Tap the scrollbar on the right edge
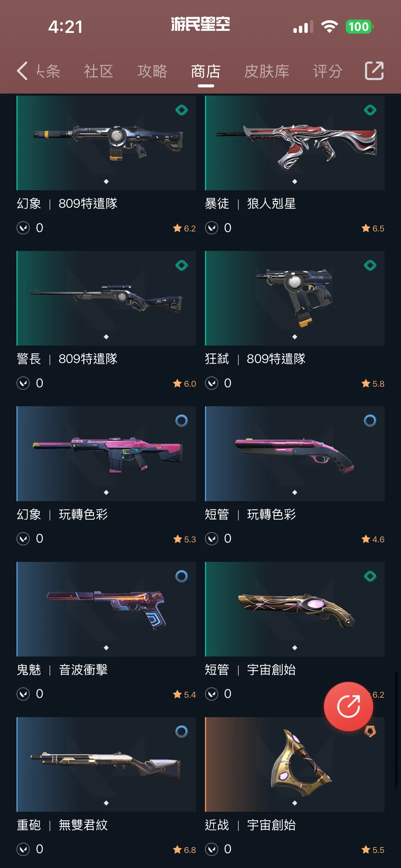This screenshot has width=401, height=868. pos(396,730)
